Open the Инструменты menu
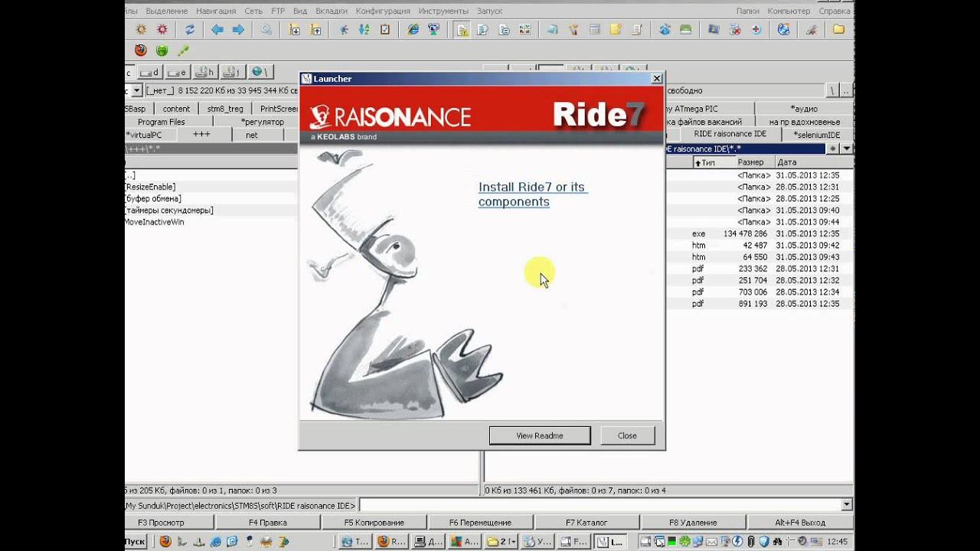The image size is (980, 551). pyautogui.click(x=443, y=11)
